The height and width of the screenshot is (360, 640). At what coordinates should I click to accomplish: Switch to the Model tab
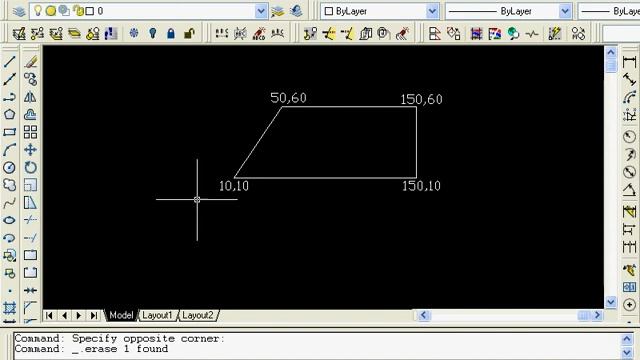point(121,315)
